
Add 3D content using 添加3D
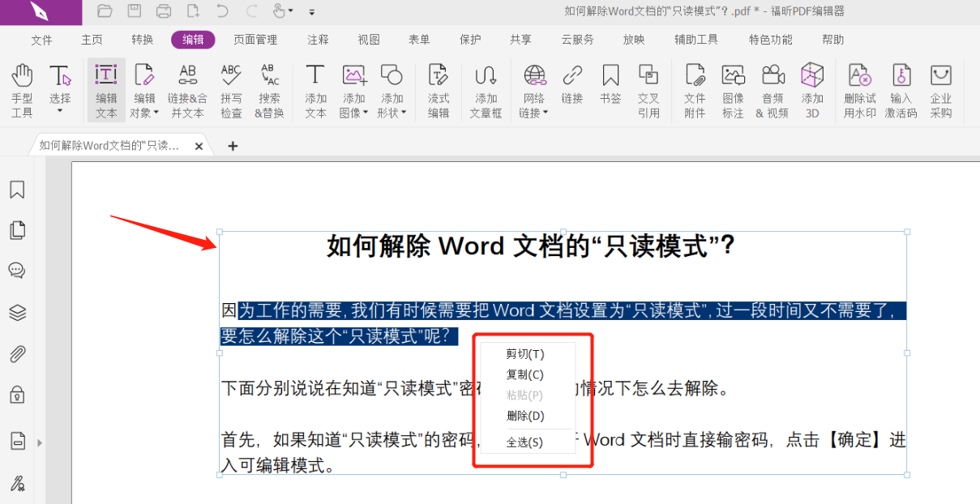[812, 89]
